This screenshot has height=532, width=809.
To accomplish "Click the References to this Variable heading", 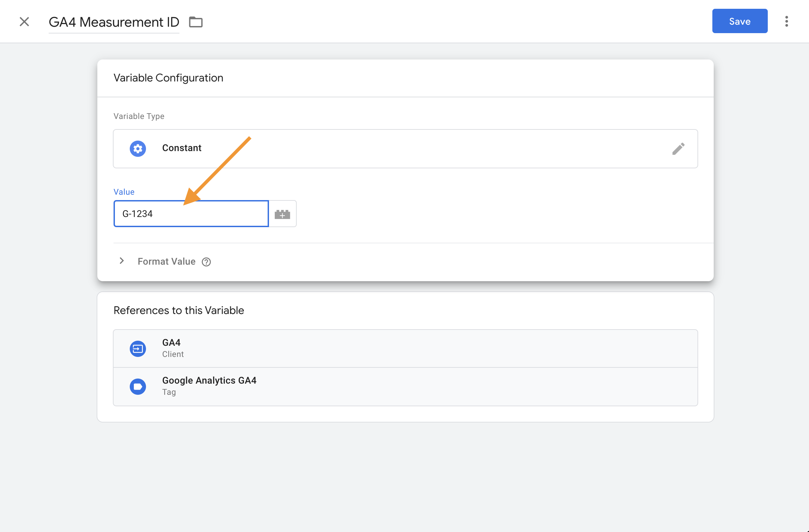I will (x=178, y=310).
